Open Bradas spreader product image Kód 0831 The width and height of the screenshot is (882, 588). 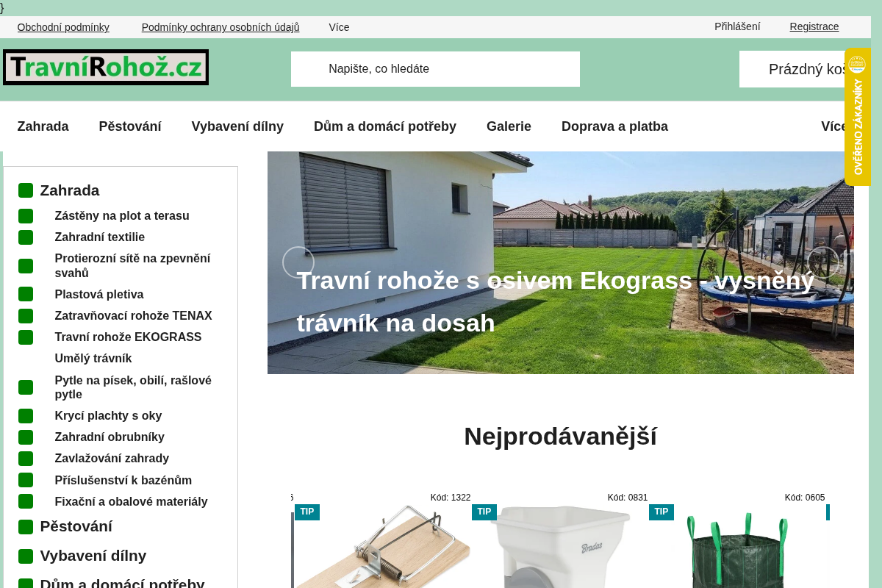559,546
